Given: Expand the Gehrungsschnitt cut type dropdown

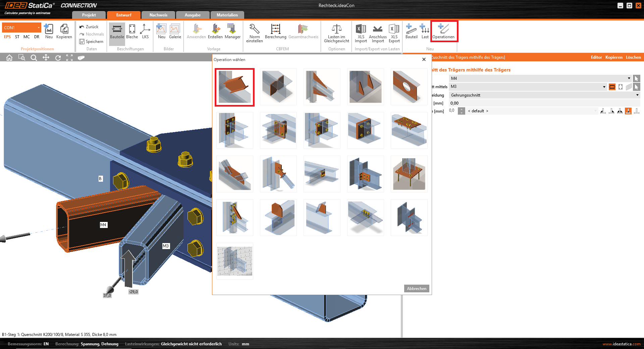Looking at the screenshot, I should (637, 95).
